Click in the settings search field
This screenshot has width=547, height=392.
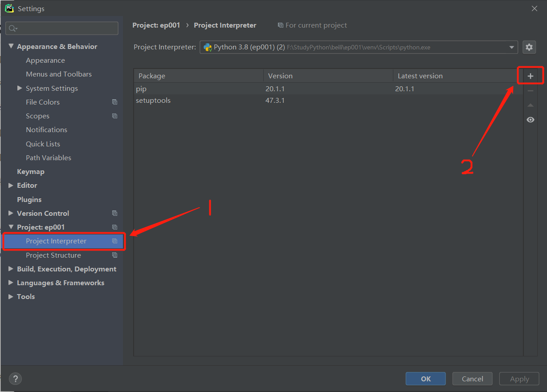coord(62,28)
